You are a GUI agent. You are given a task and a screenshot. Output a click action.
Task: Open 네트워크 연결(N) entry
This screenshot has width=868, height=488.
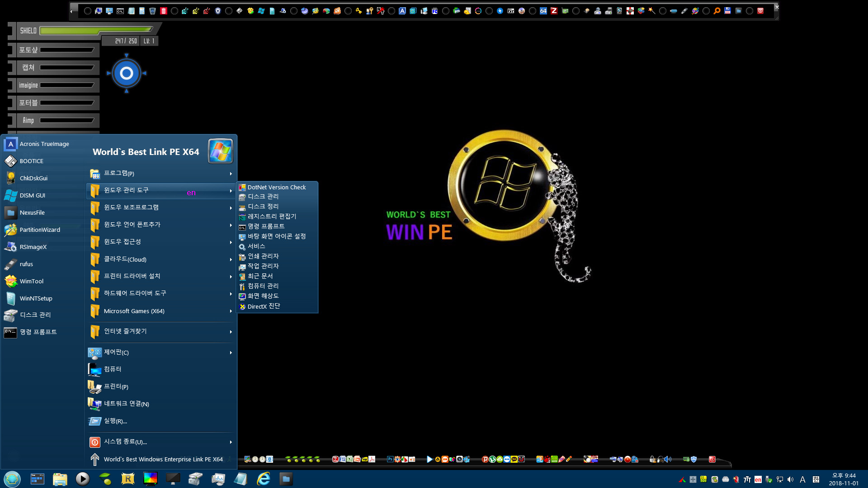point(161,404)
